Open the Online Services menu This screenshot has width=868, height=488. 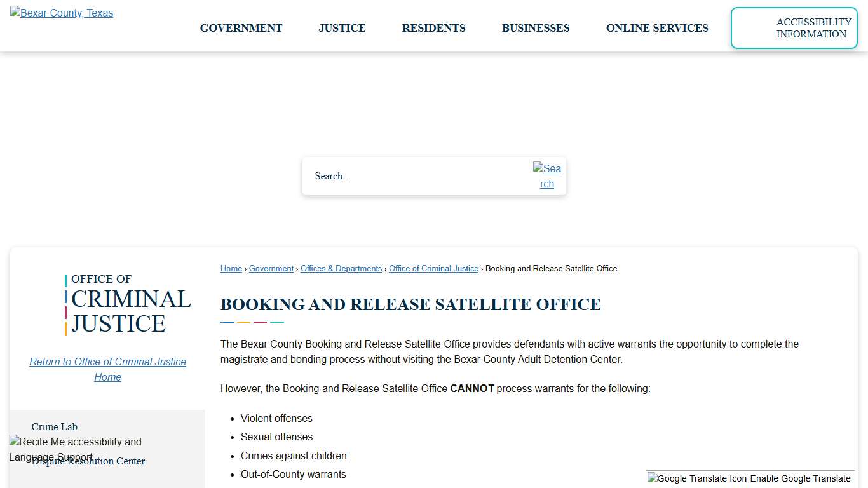[x=657, y=28]
